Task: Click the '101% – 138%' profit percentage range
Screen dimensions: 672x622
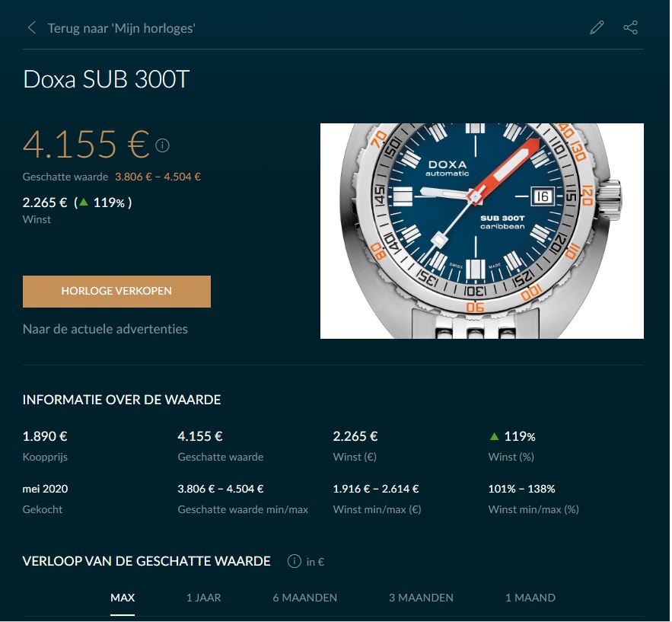Action: tap(521, 489)
